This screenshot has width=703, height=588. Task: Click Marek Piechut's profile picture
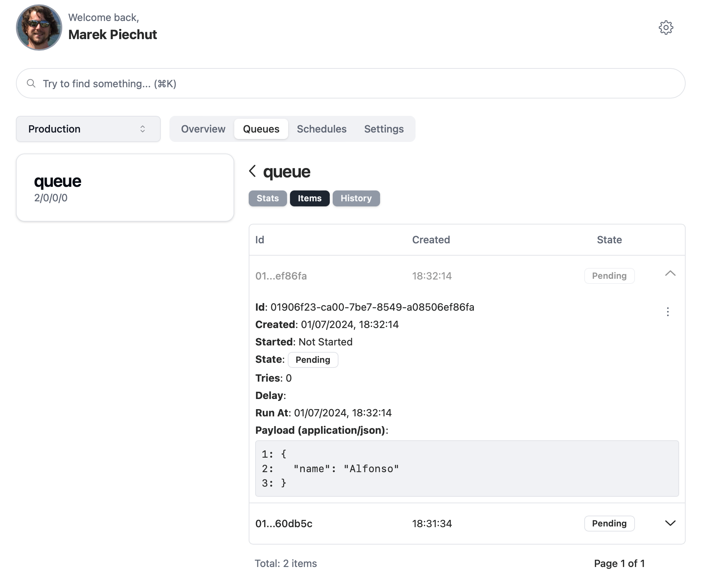39,27
